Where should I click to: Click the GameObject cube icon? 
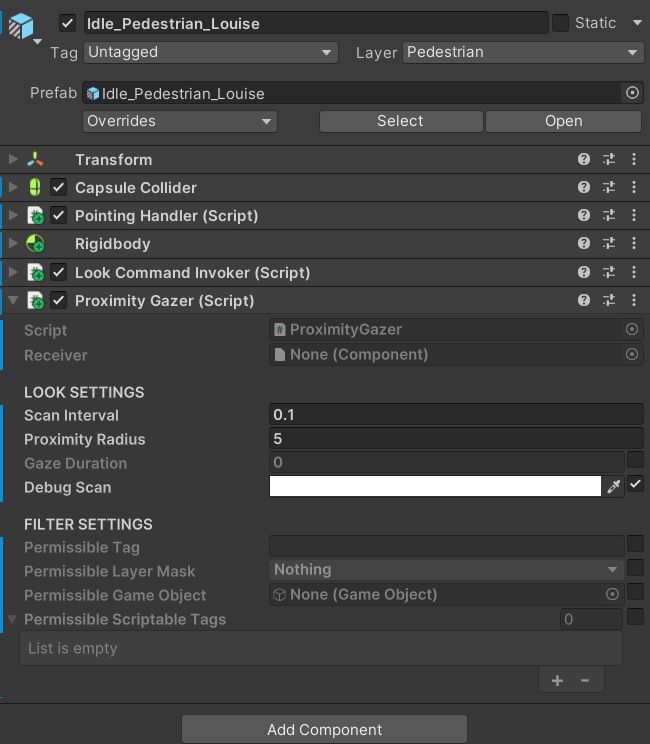21,26
